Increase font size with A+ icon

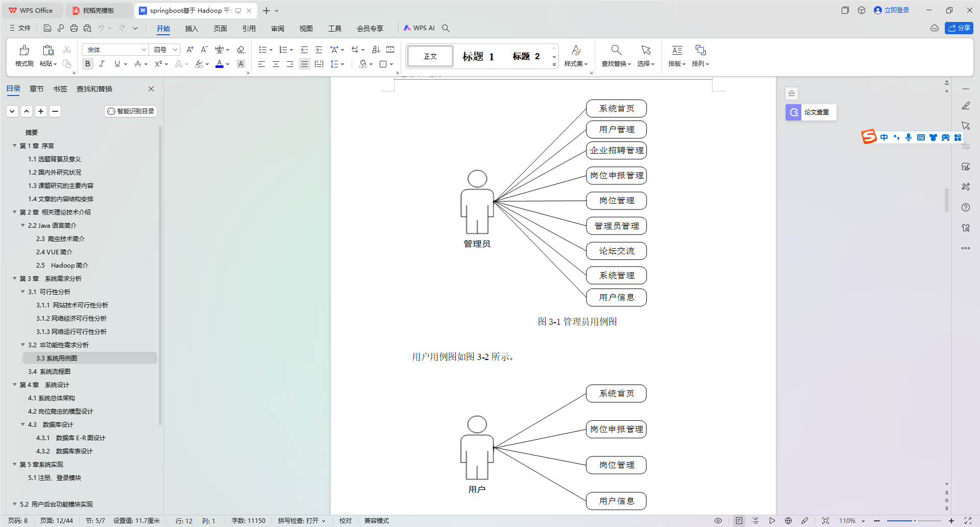(x=190, y=50)
